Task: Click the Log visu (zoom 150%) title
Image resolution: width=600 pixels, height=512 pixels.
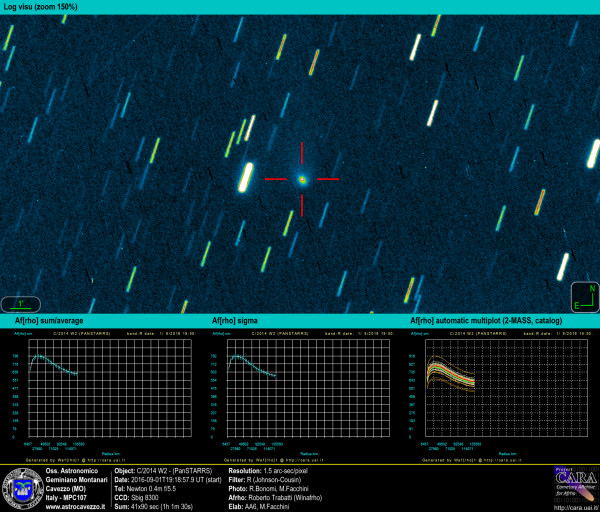Action: click(x=39, y=7)
